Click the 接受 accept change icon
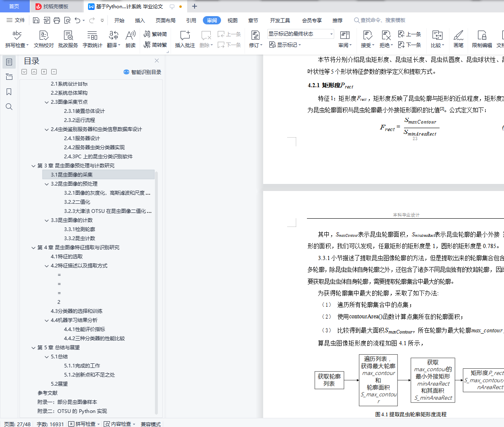 pyautogui.click(x=367, y=35)
